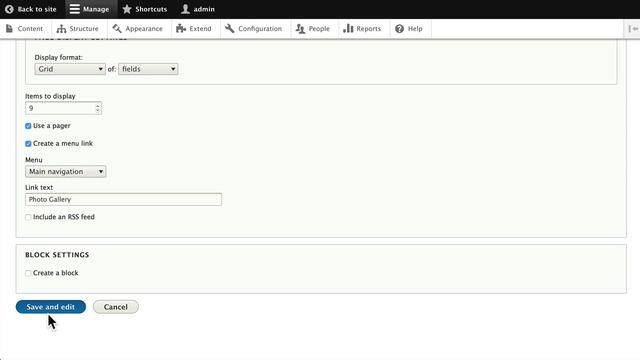Click the Shortcuts toolbar link
Image resolution: width=640 pixels, height=360 pixels.
145,9
